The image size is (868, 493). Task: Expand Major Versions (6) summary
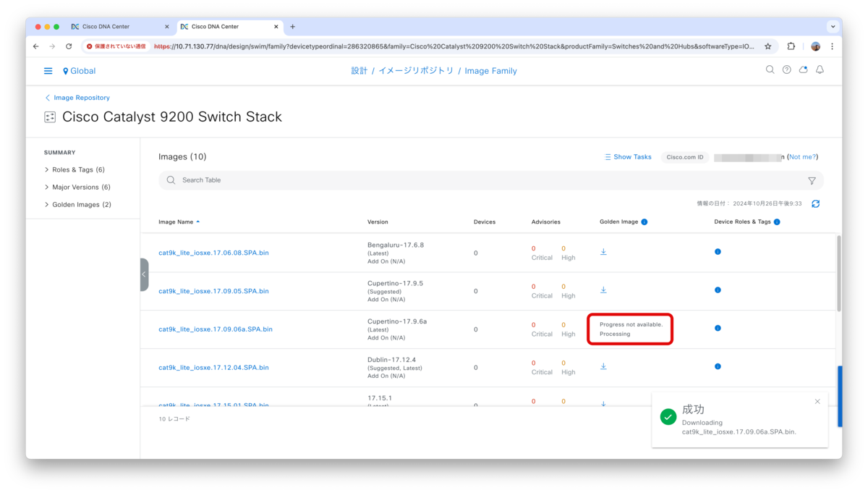[77, 187]
